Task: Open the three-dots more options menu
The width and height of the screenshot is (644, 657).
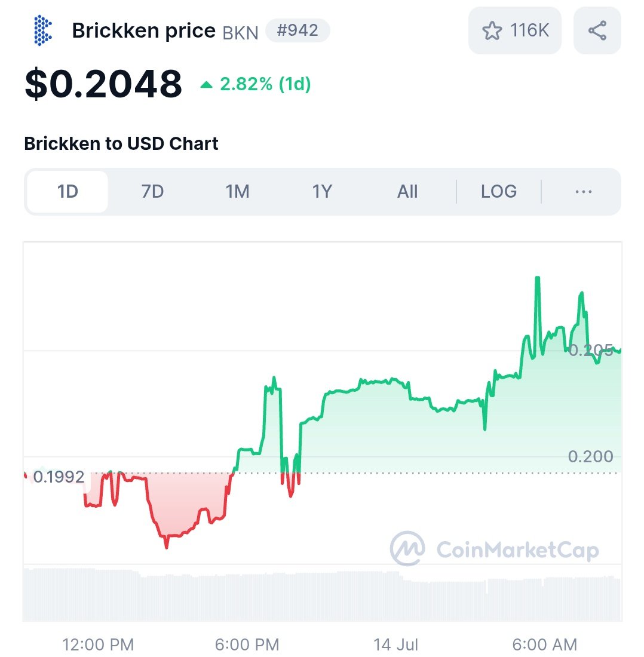Action: 583,192
